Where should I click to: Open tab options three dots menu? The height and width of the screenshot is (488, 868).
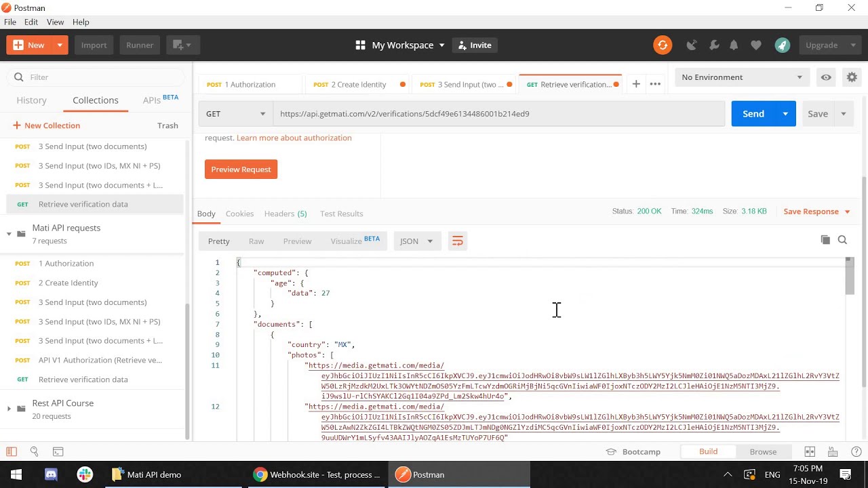click(655, 84)
